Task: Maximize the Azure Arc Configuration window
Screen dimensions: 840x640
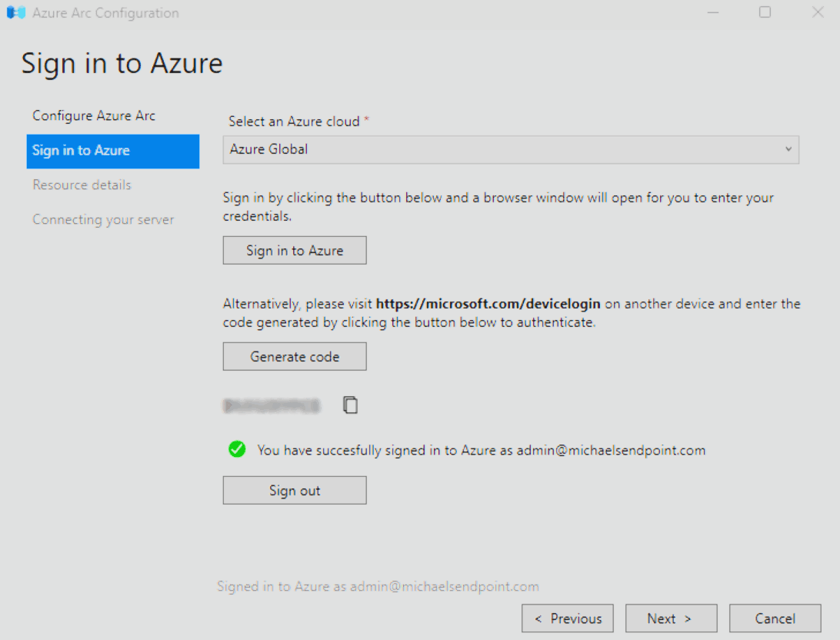Action: click(765, 12)
